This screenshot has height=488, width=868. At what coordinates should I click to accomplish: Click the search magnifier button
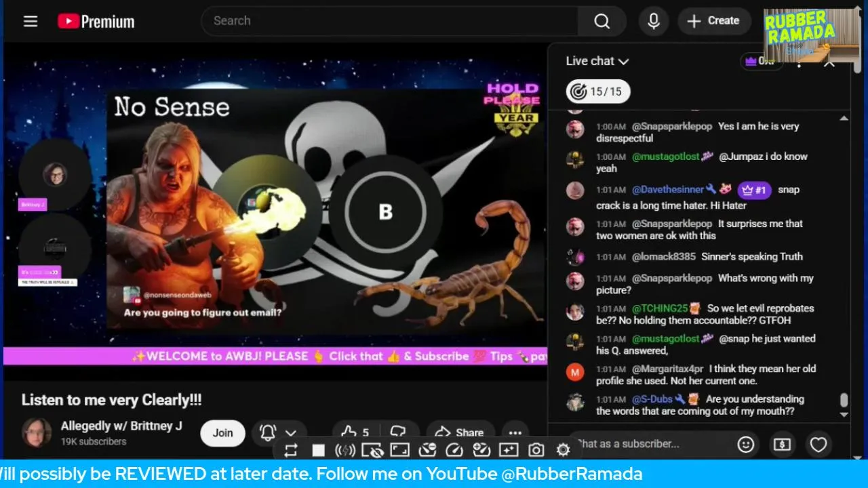(601, 21)
